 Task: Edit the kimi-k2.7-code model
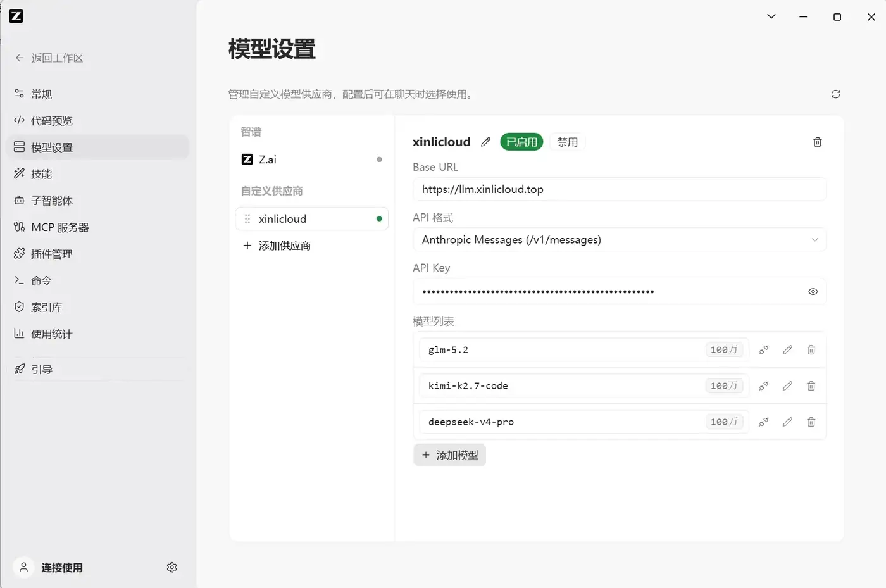[x=787, y=386]
